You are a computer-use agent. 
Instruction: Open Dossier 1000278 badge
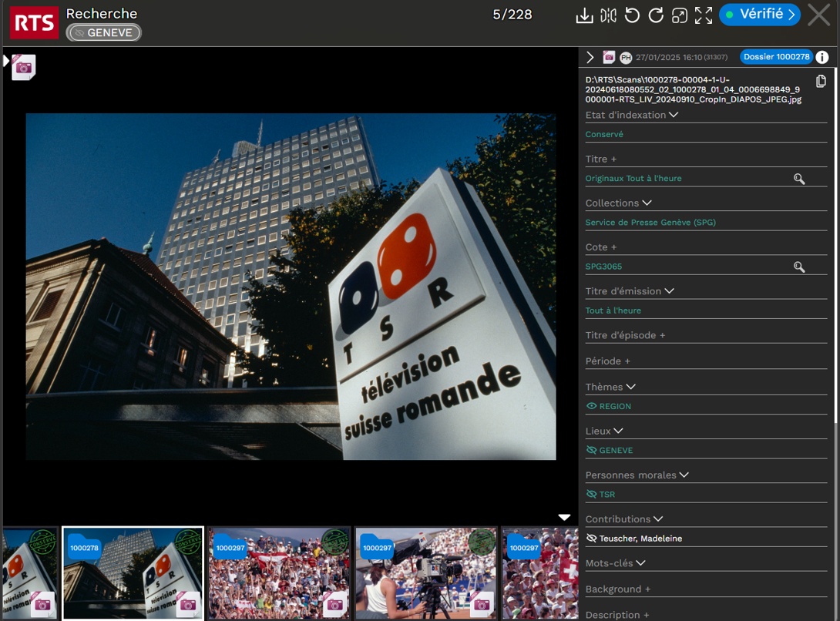(x=776, y=57)
